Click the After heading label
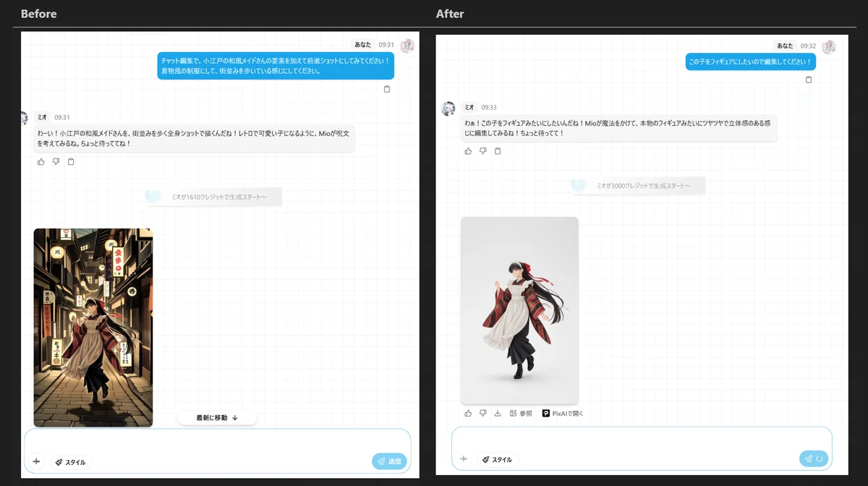This screenshot has height=486, width=868. click(x=450, y=14)
